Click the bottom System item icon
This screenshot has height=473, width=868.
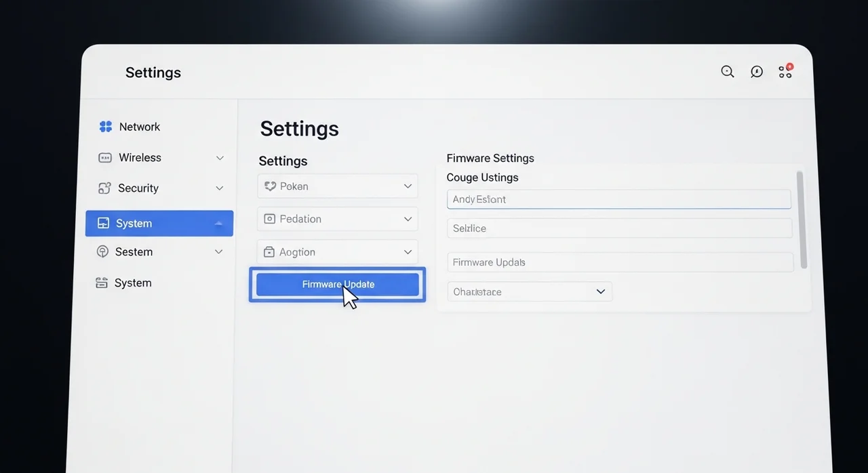tap(102, 283)
